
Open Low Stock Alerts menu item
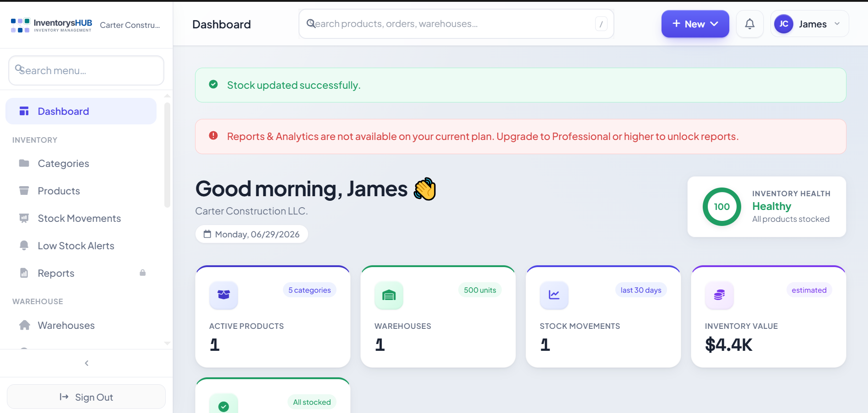pos(81,246)
